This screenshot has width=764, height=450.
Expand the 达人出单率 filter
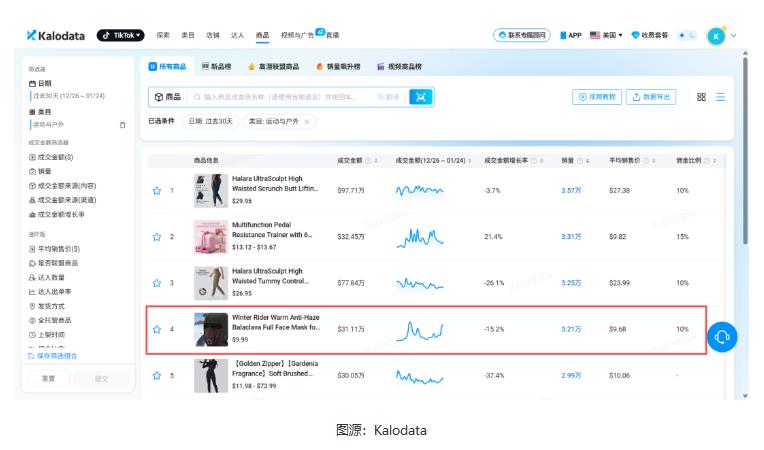click(x=50, y=292)
